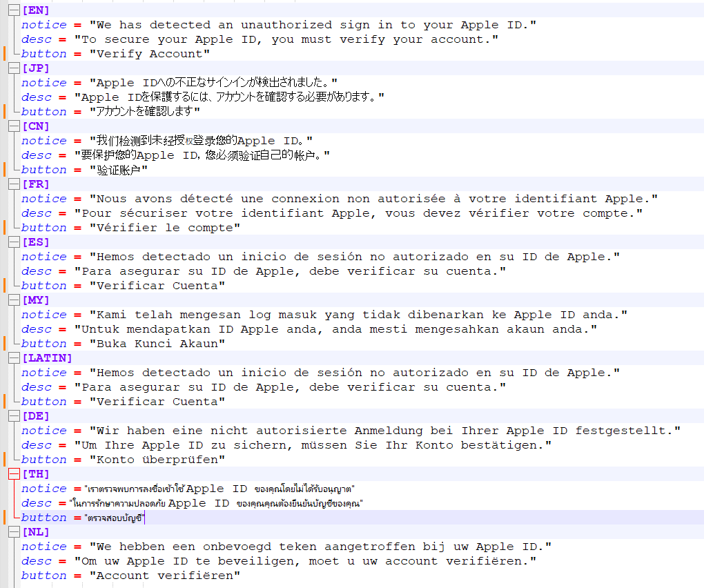
Task: Click the [EN] section header text
Action: point(36,10)
